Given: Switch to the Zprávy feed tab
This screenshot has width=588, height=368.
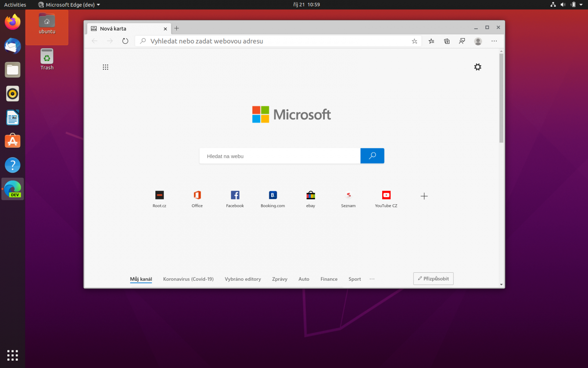Looking at the screenshot, I should [x=280, y=279].
